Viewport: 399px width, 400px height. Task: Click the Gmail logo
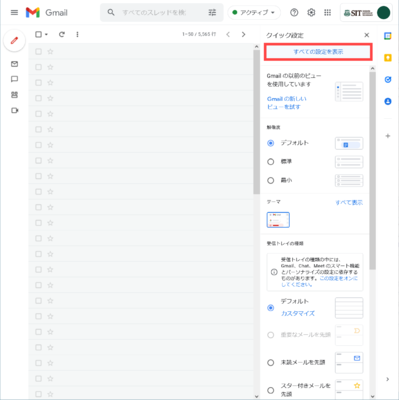(47, 13)
